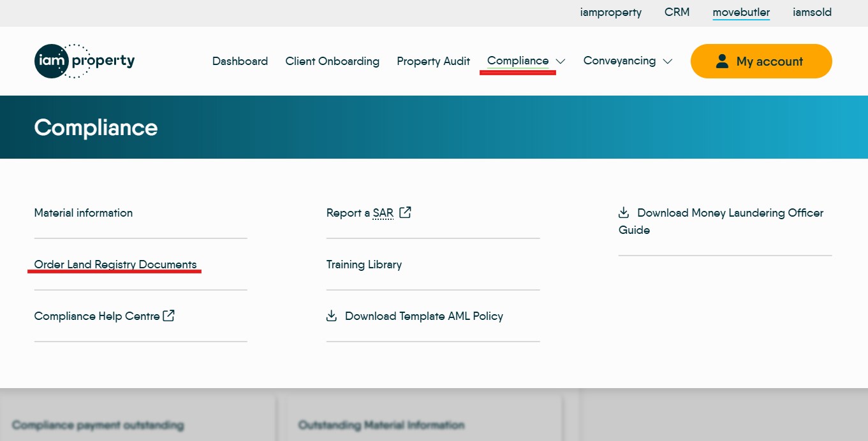The height and width of the screenshot is (441, 868).
Task: Open the Dashboard nav item
Action: 240,61
